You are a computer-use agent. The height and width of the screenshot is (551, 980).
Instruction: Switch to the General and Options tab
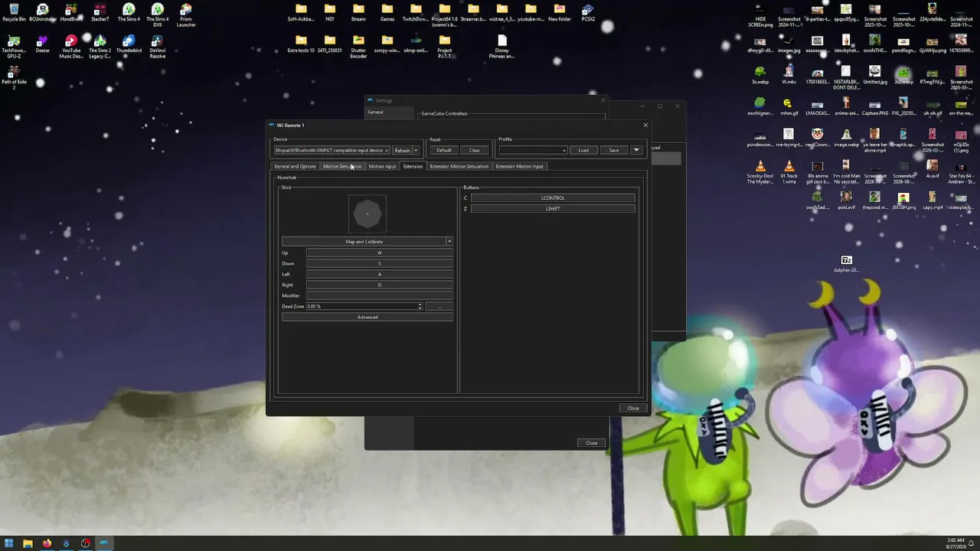click(295, 166)
